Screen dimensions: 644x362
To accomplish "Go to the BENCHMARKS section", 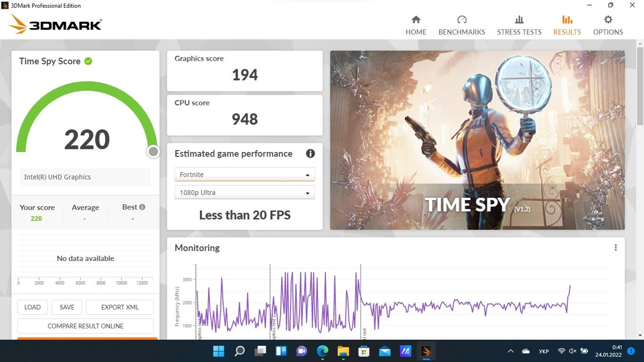I will click(x=462, y=25).
